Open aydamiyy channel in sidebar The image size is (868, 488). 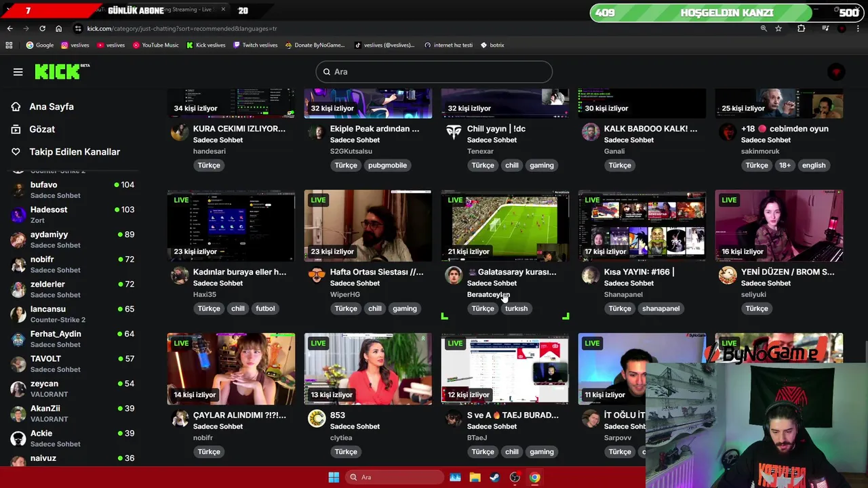click(73, 239)
